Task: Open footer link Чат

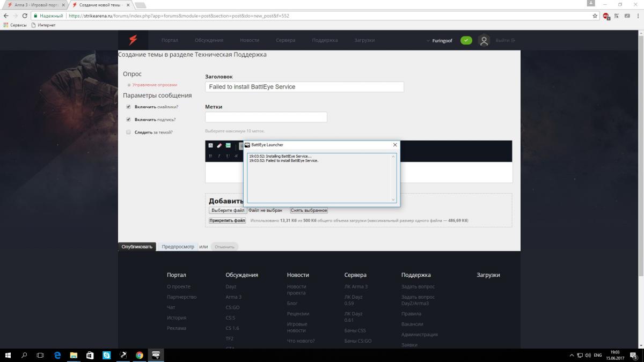Action: [171, 307]
